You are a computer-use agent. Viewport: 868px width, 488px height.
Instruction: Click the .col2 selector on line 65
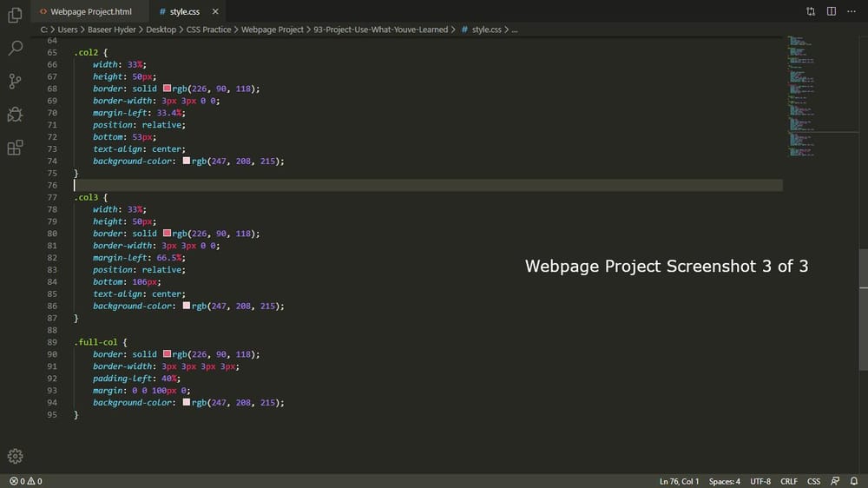[x=86, y=53]
